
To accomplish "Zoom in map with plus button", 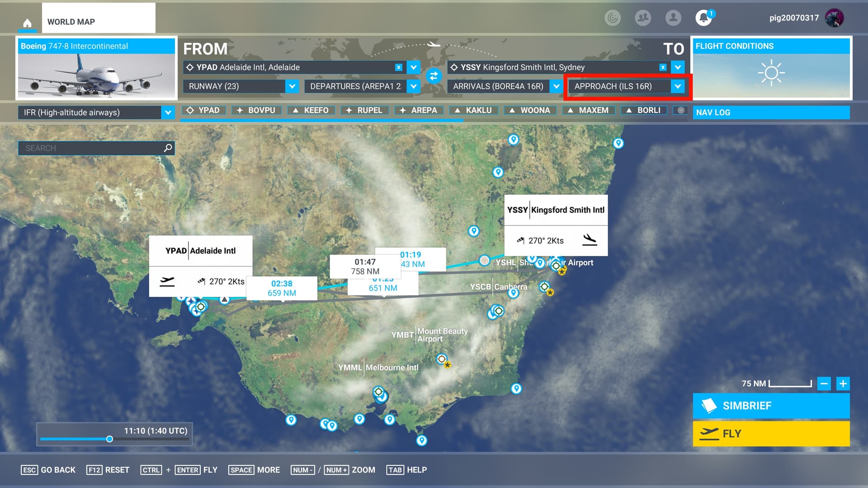I will (x=843, y=384).
